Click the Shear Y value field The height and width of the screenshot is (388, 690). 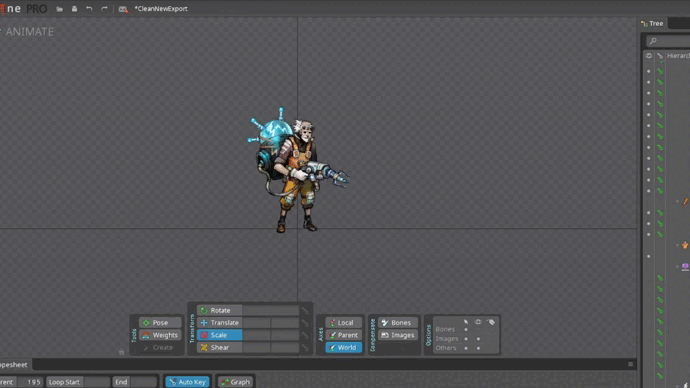(x=285, y=347)
